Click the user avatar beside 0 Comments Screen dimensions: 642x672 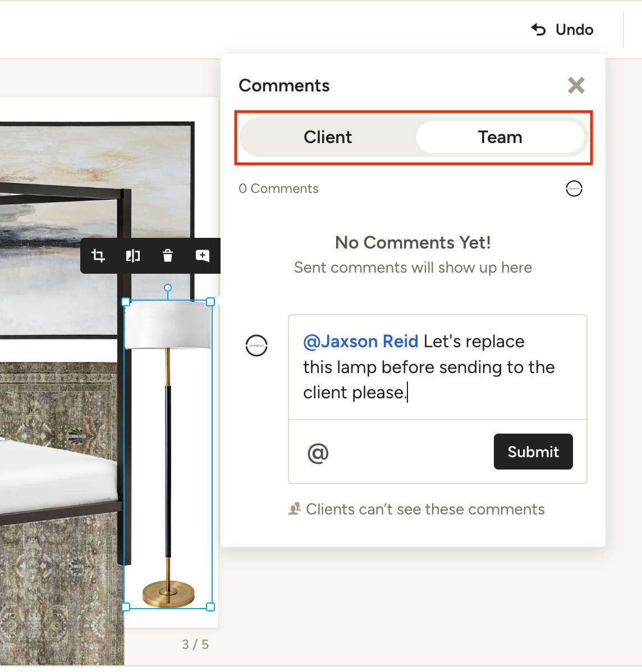(574, 189)
